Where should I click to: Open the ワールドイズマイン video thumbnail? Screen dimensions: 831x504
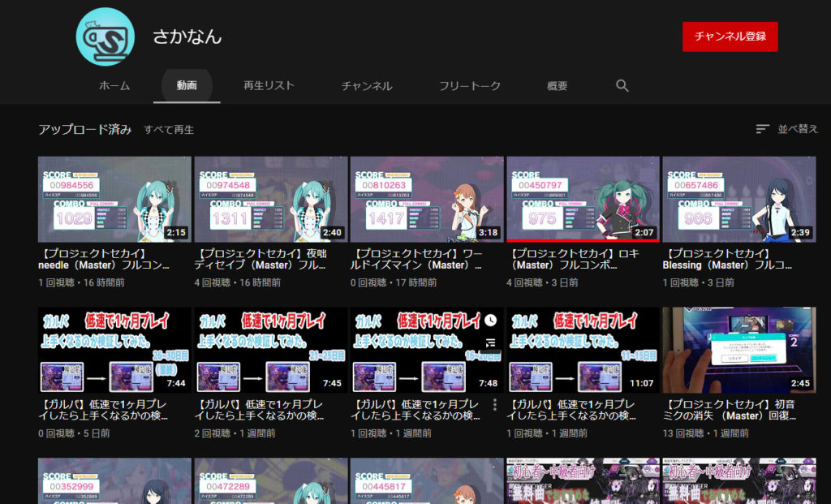click(x=427, y=200)
